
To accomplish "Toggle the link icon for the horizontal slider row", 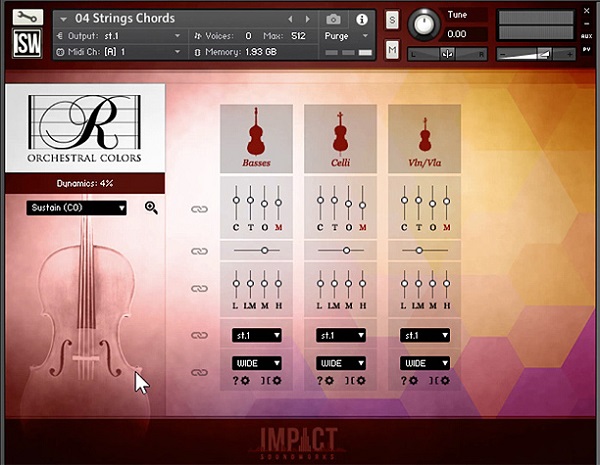I will (199, 251).
